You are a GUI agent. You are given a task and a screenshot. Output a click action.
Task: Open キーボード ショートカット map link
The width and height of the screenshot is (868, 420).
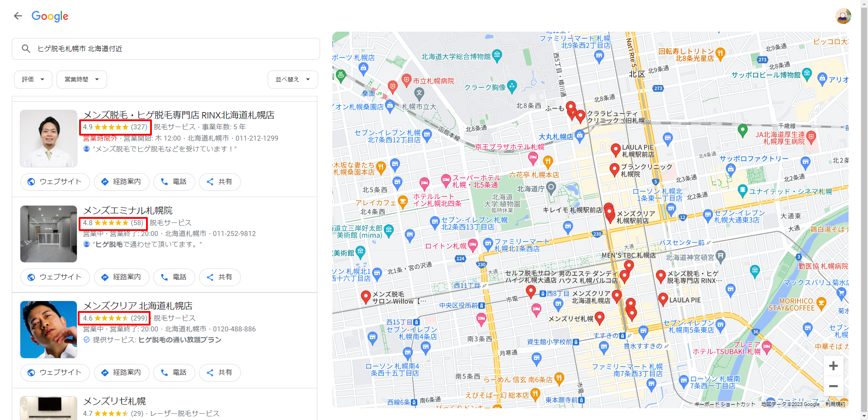[x=725, y=404]
